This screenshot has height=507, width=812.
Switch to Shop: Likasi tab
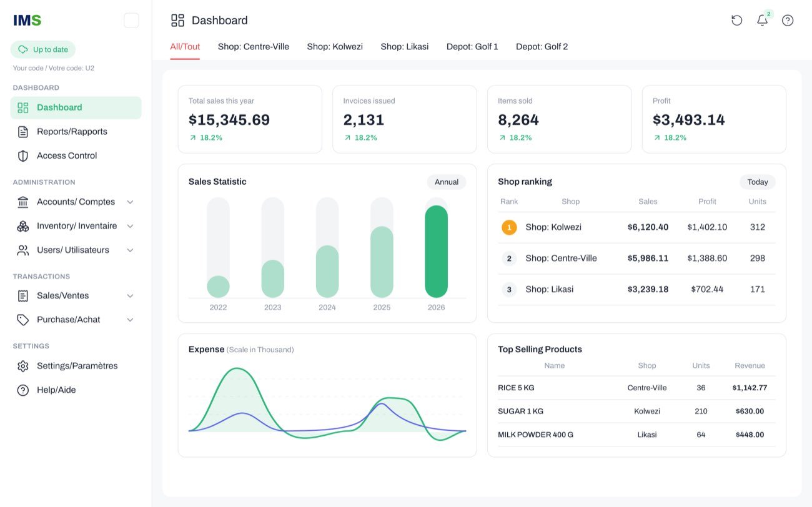pos(405,47)
